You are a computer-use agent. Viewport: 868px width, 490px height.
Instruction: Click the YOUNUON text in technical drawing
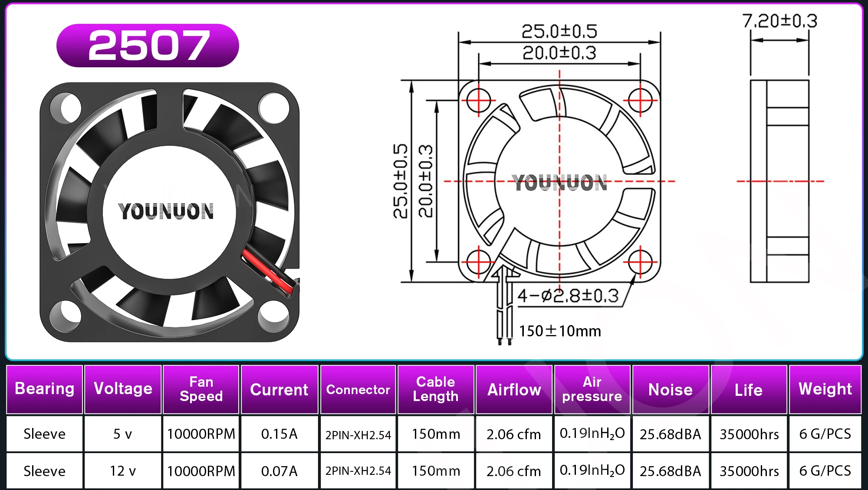click(560, 183)
